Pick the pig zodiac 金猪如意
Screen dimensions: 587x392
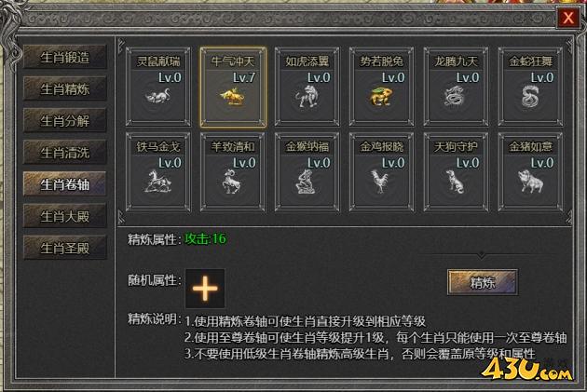(530, 172)
